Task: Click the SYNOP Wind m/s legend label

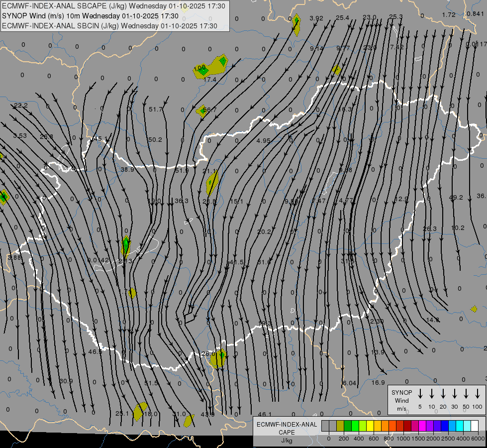Action: pyautogui.click(x=401, y=400)
